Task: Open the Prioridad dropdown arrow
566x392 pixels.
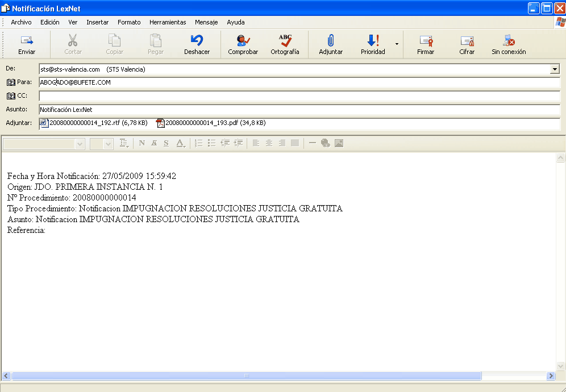Action: pos(397,44)
